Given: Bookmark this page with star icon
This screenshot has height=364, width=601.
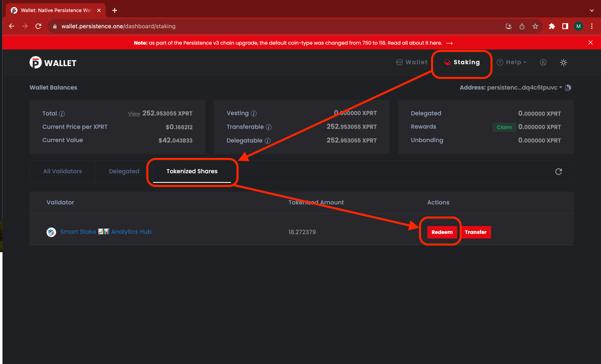Looking at the screenshot, I should click(x=535, y=26).
